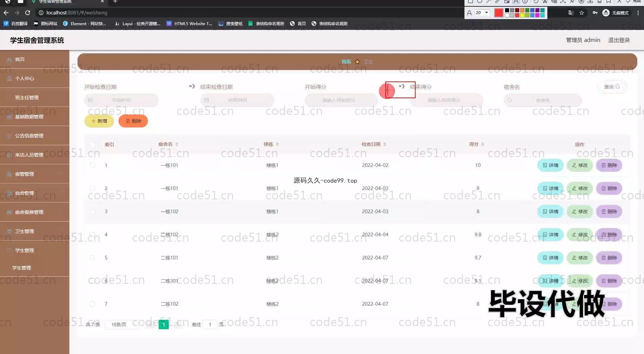Click the orange 删除 batch button
This screenshot has width=644, height=354.
[133, 121]
